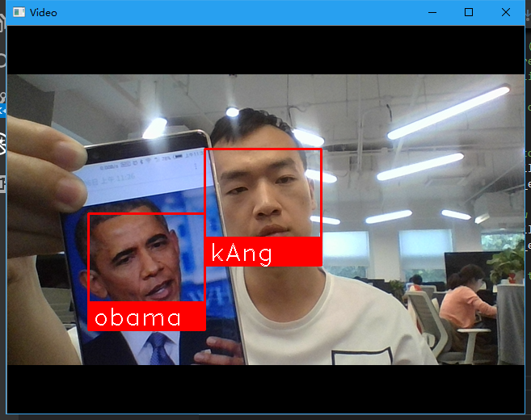
Task: Click the red 'kAng' name label
Action: [x=263, y=251]
